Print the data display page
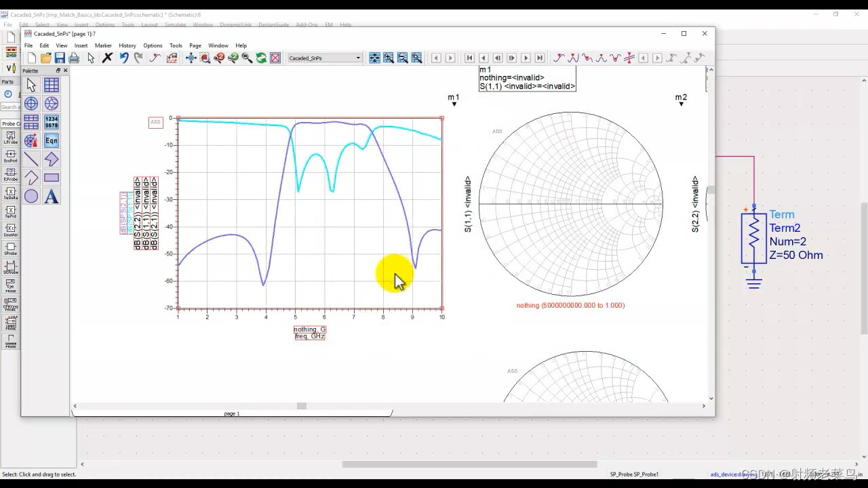The height and width of the screenshot is (488, 868). pos(74,58)
